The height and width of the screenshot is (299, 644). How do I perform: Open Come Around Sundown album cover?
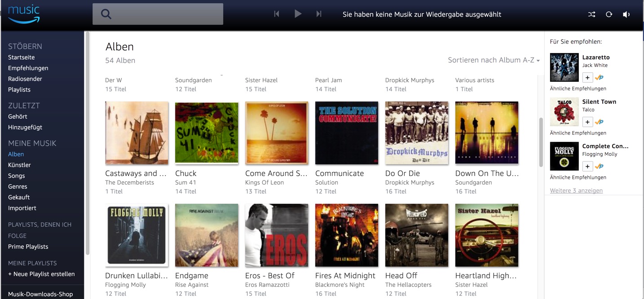point(277,133)
